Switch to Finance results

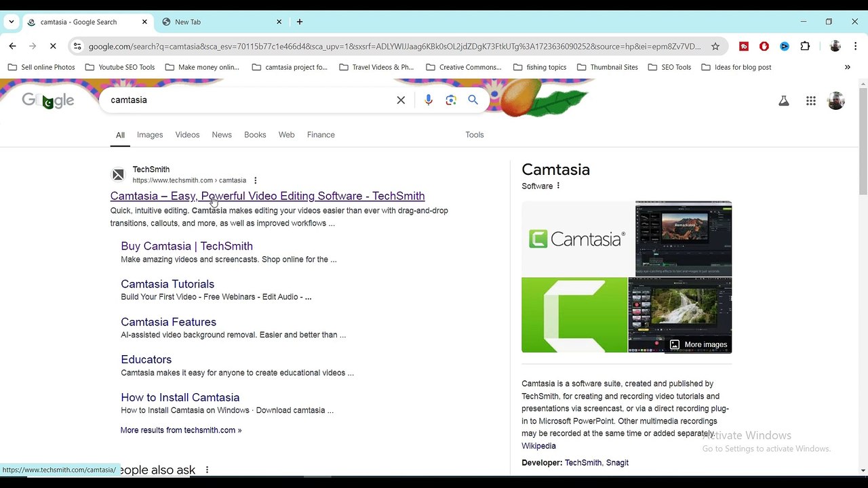321,135
